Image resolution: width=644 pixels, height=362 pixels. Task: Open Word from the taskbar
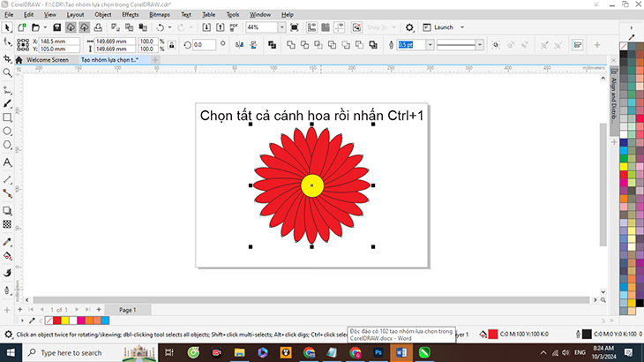coord(401,352)
